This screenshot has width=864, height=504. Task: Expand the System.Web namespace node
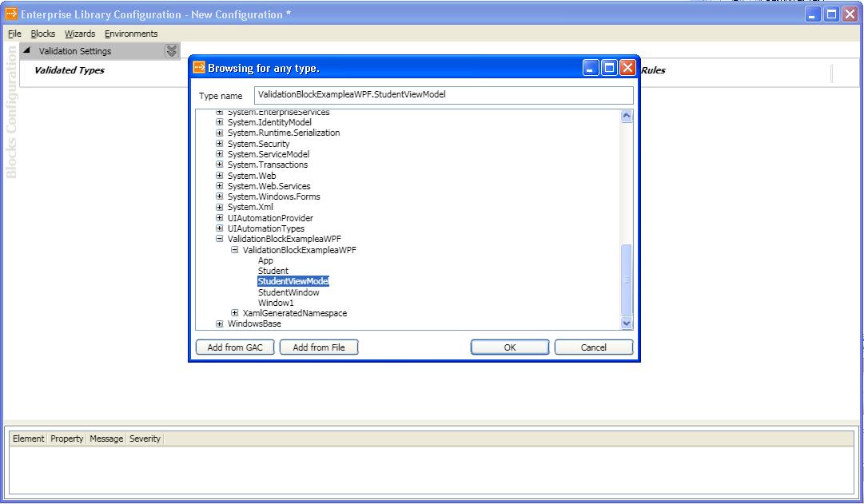point(220,175)
